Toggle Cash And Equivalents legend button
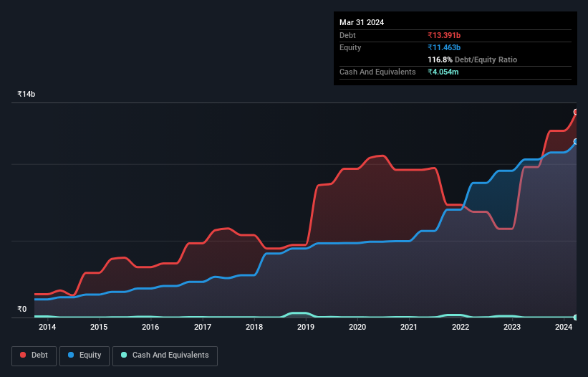The image size is (588, 377). 165,355
